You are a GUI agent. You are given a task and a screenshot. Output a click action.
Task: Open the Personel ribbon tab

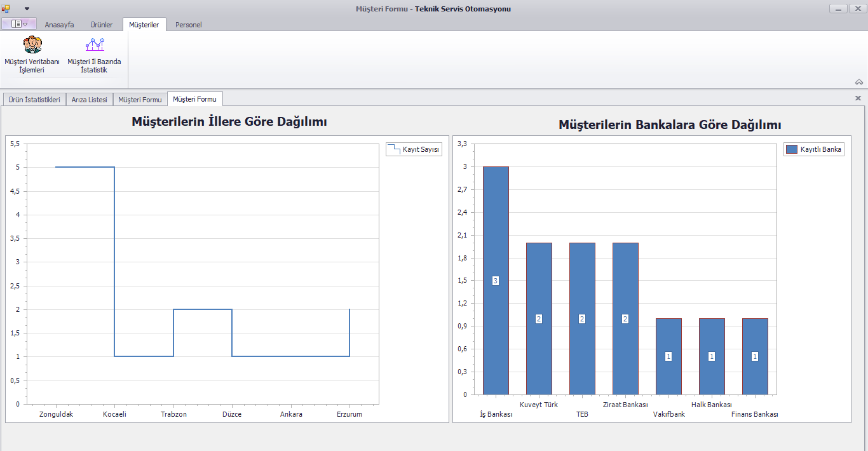[189, 25]
